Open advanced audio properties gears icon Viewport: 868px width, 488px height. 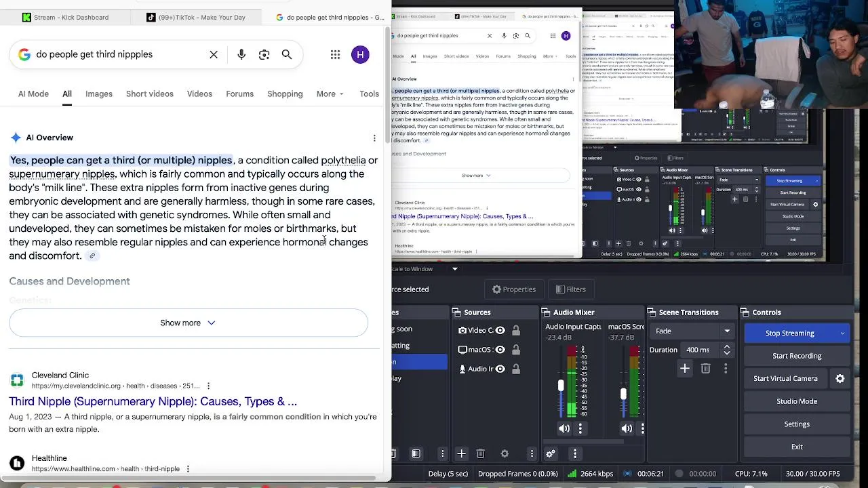pyautogui.click(x=551, y=453)
